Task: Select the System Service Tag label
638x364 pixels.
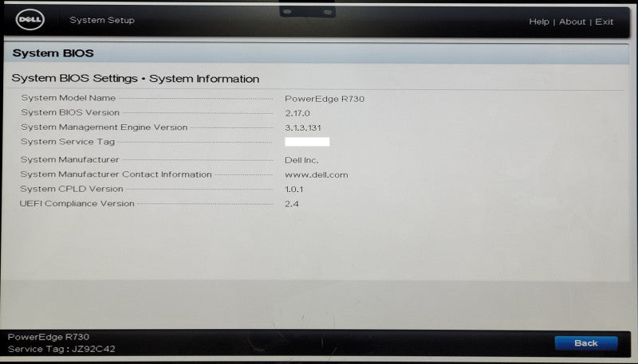Action: [68, 142]
